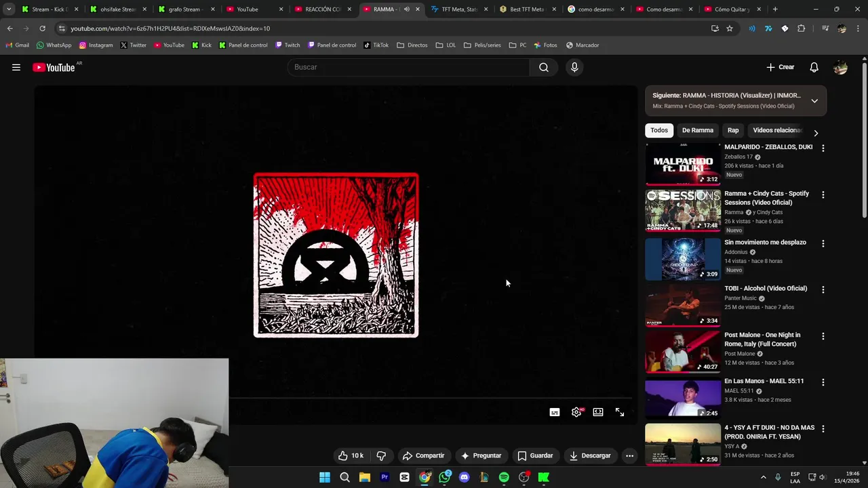Open the YouTube account avatar menu
Image resolution: width=868 pixels, height=488 pixels.
coord(840,67)
